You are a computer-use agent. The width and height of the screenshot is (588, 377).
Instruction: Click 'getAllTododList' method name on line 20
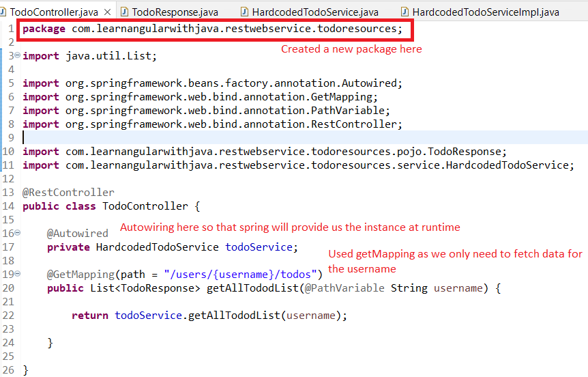pos(252,288)
